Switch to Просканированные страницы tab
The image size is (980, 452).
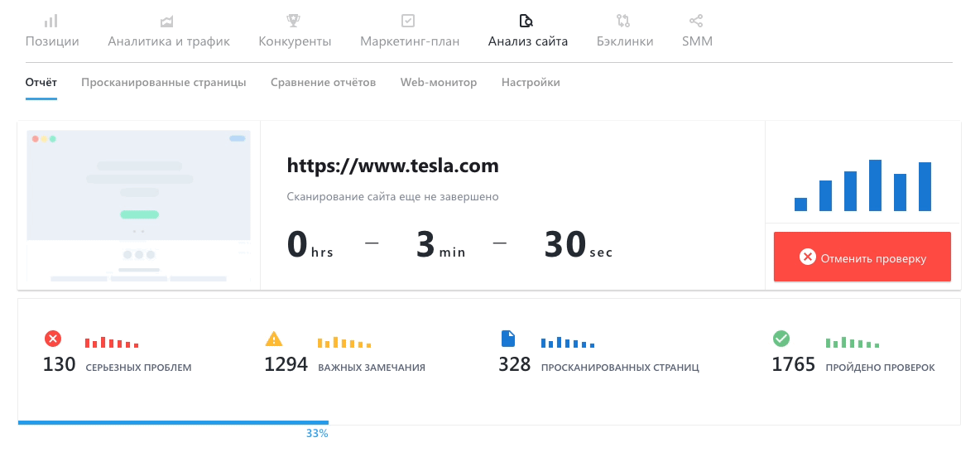coord(164,83)
